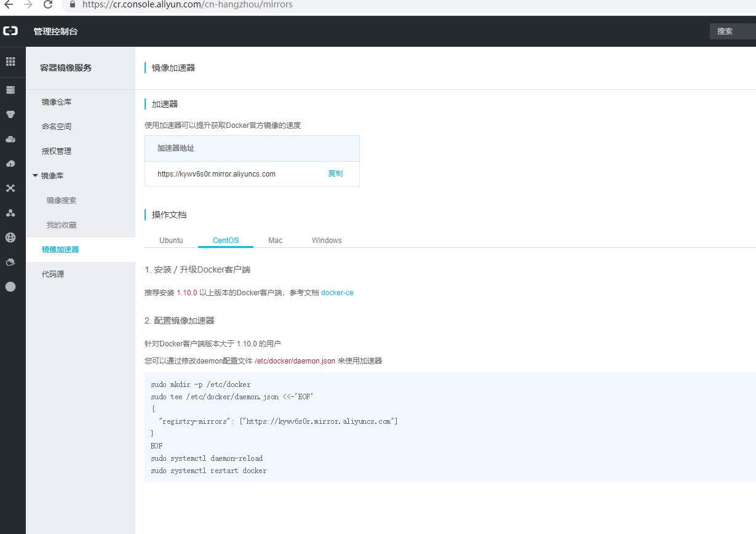The width and height of the screenshot is (756, 534).
Task: Open the crossed network icon in sidebar
Action: coord(10,188)
